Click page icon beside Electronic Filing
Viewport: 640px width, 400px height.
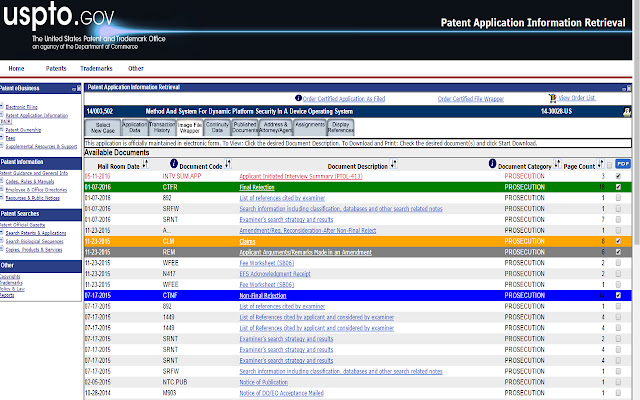pos(2,107)
